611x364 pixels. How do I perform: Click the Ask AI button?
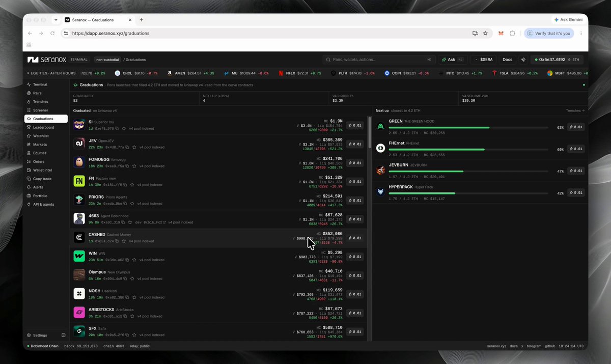tap(452, 60)
